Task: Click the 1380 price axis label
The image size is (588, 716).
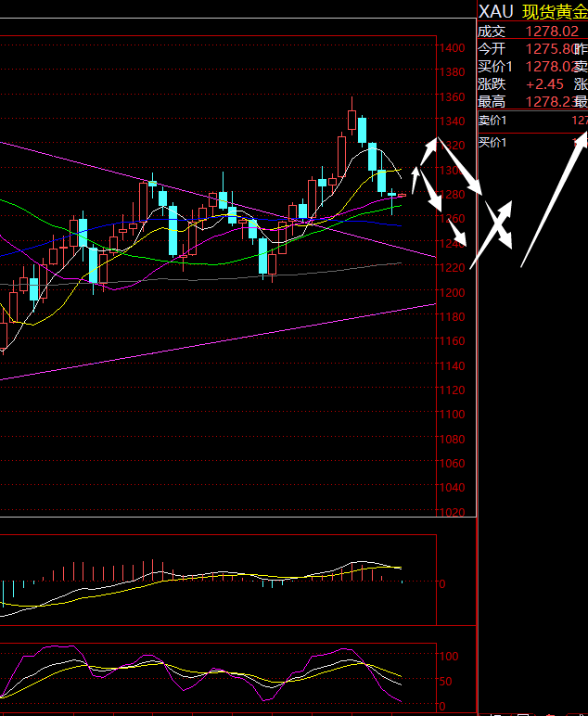Action: (x=452, y=71)
